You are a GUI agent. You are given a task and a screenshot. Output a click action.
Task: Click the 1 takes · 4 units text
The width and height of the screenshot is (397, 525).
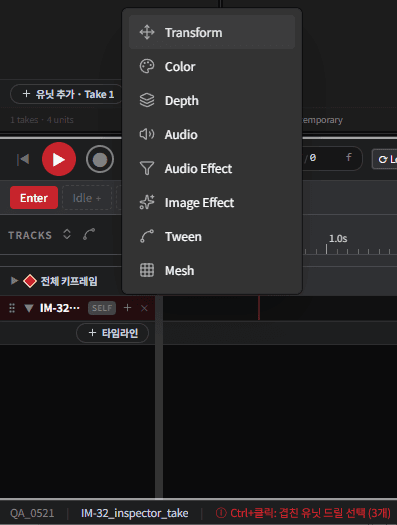click(x=42, y=120)
